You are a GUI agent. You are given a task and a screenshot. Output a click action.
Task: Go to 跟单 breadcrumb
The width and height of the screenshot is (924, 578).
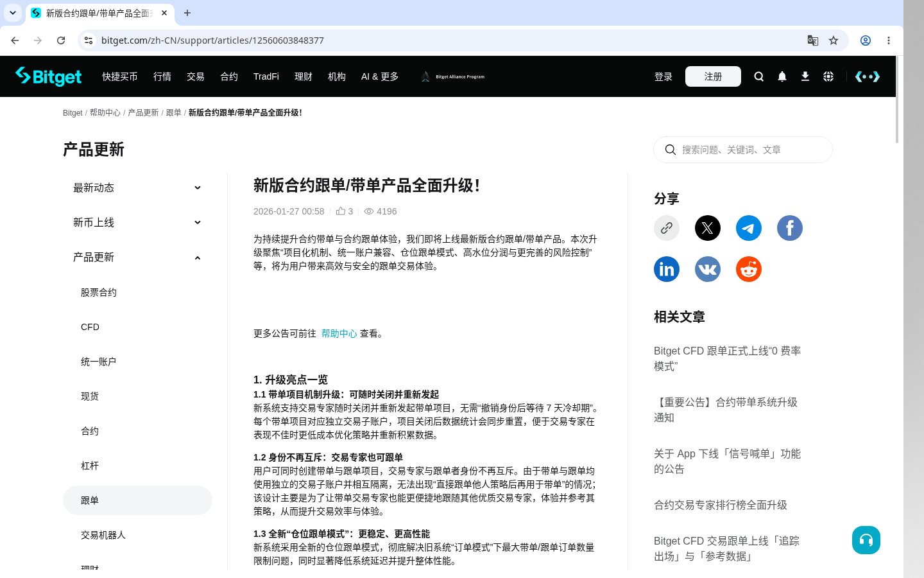tap(174, 112)
